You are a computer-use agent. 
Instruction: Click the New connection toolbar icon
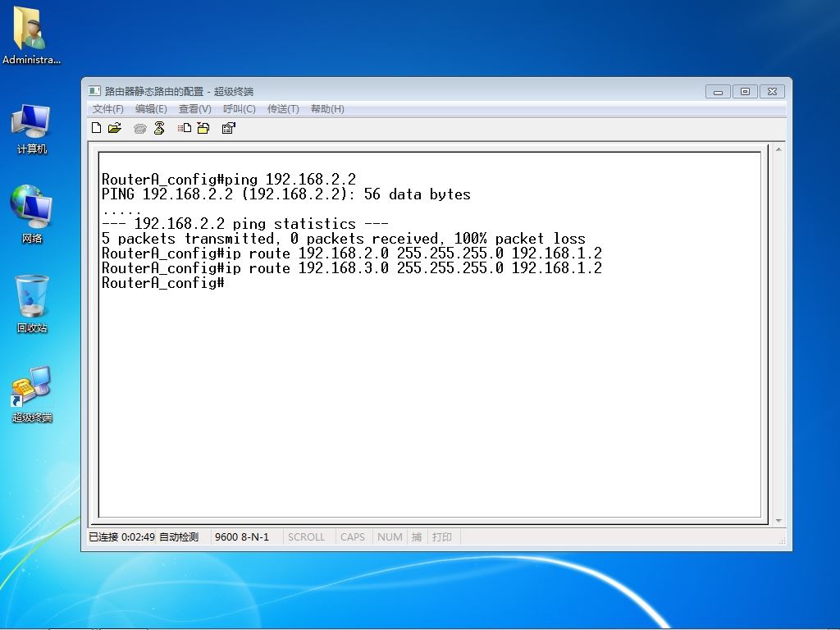coord(97,128)
